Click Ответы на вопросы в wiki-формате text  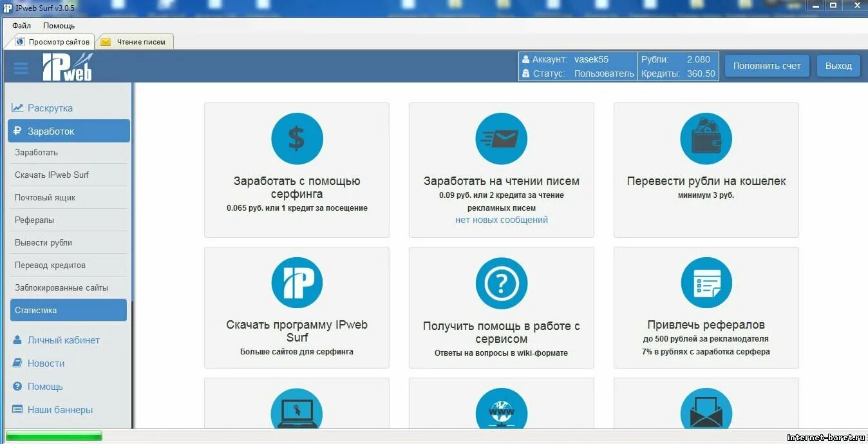(x=502, y=353)
